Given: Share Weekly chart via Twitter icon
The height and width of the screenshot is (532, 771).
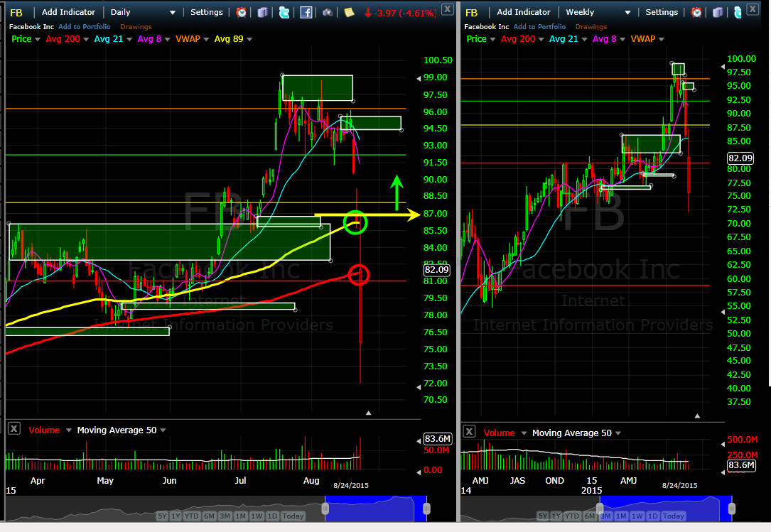Looking at the screenshot, I should coord(738,12).
